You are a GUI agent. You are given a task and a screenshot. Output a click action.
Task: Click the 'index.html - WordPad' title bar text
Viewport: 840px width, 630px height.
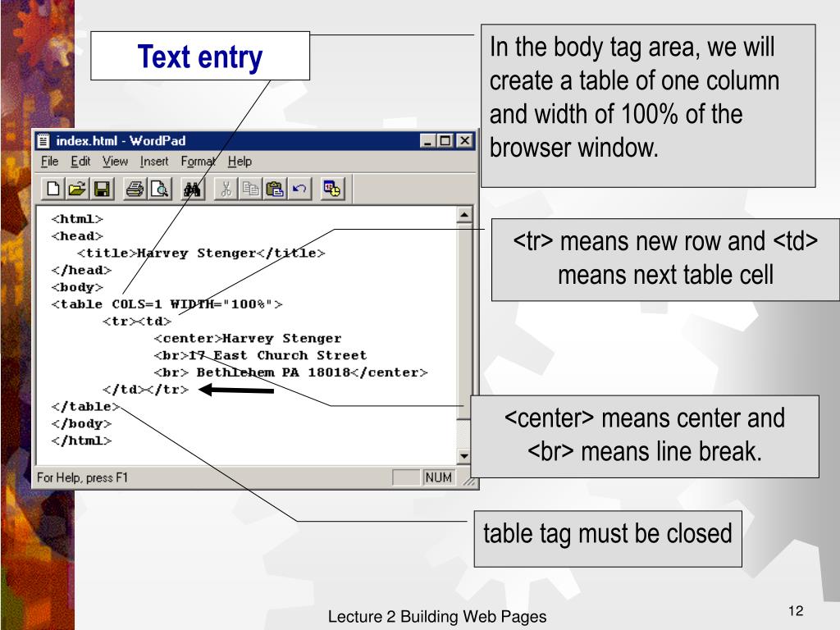pyautogui.click(x=121, y=141)
